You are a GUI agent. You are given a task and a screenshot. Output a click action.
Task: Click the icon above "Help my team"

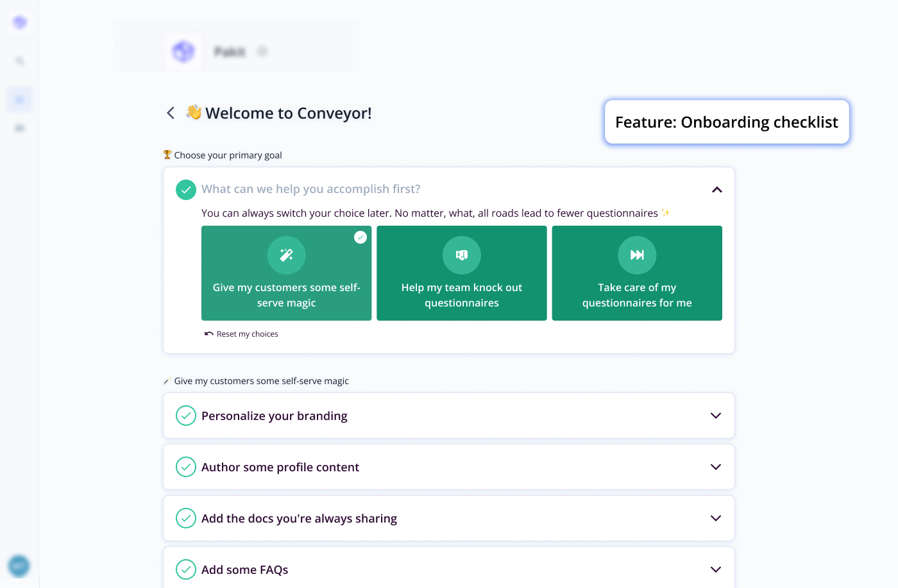coord(461,255)
